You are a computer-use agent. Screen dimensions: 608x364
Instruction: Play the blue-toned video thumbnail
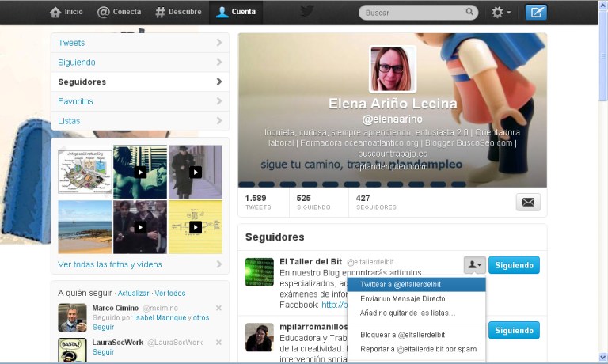point(140,172)
